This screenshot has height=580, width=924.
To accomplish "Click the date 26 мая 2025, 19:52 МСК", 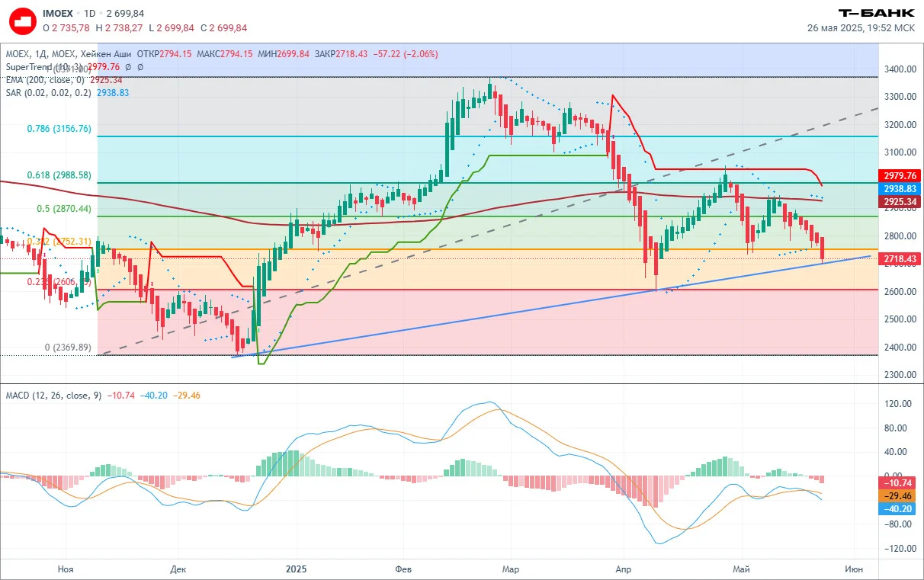I will [x=861, y=28].
